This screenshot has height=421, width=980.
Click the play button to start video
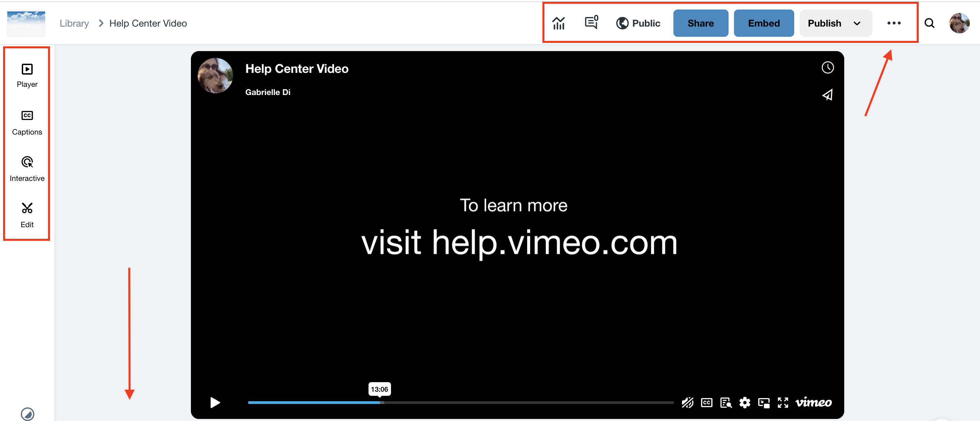[216, 402]
